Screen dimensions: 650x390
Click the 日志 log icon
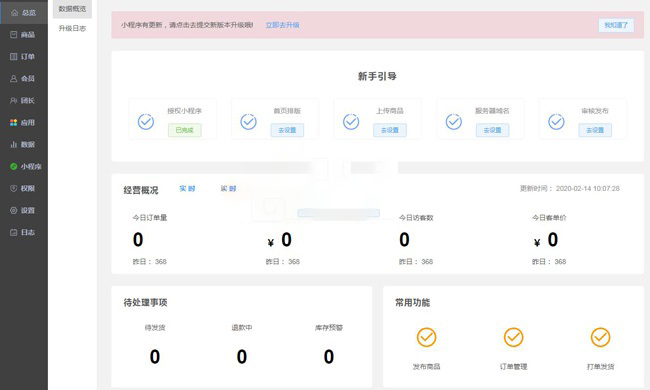(x=14, y=233)
